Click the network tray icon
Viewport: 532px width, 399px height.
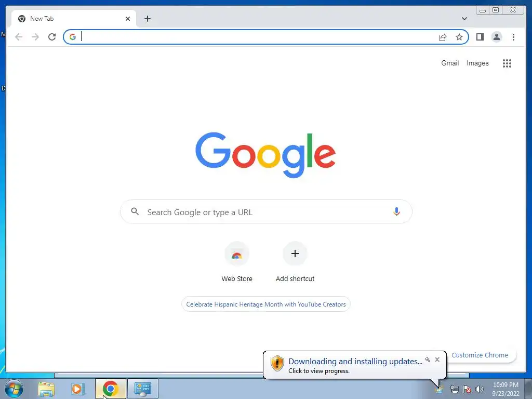click(454, 389)
